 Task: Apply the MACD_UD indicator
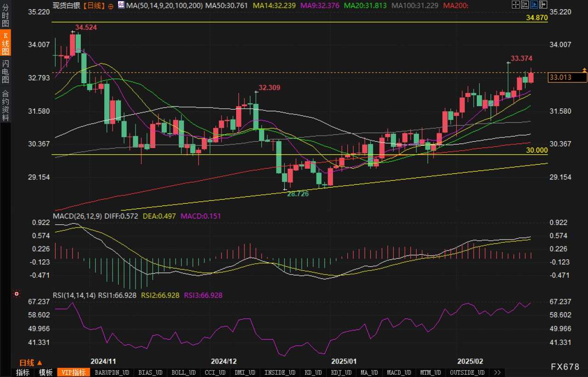point(399,372)
